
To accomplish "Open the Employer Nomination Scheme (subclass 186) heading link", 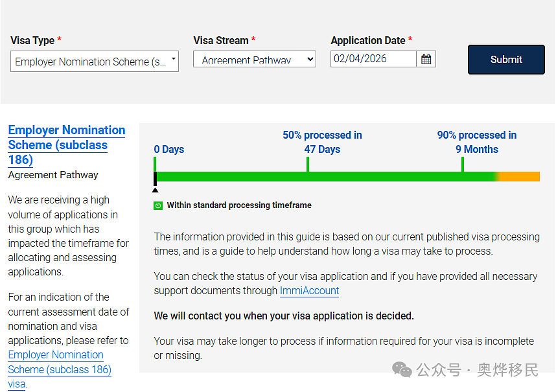I will (67, 145).
